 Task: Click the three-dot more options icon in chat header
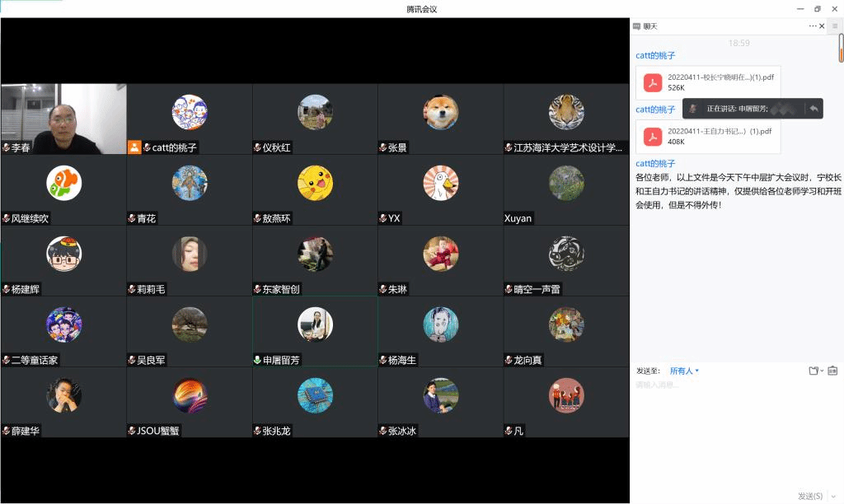pyautogui.click(x=813, y=26)
